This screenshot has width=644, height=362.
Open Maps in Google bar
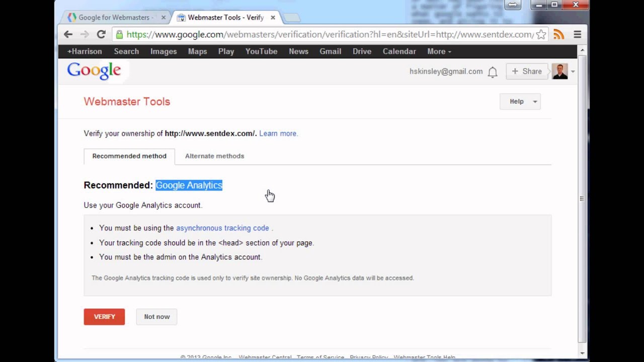(x=197, y=51)
